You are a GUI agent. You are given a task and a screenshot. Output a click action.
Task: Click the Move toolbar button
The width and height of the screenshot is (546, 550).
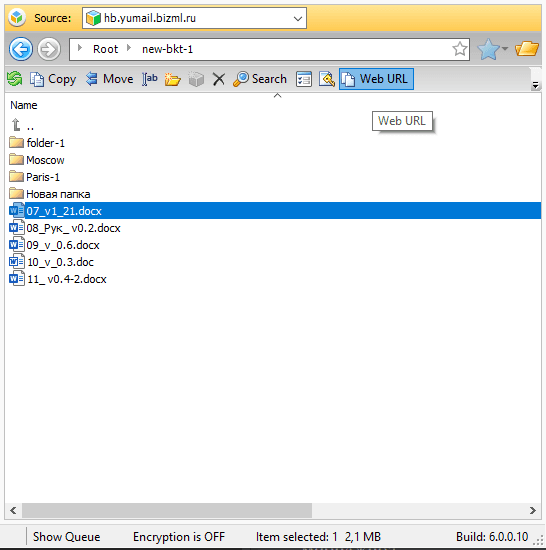click(109, 79)
